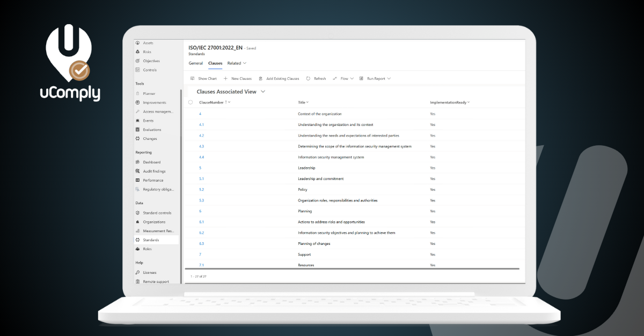Screen dimensions: 644x336
Task: Click the Audit findings magnifier icon
Action: [x=137, y=171]
